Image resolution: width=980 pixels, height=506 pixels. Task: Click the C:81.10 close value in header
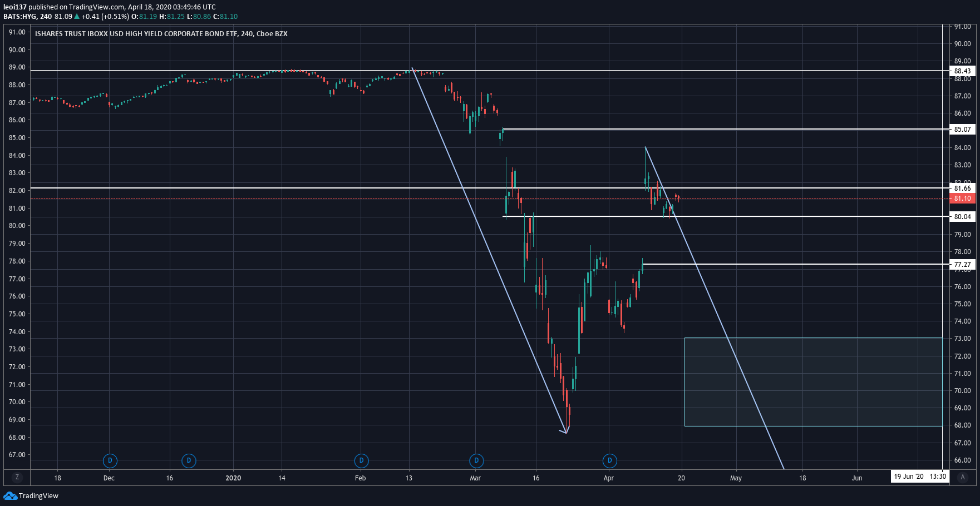click(x=225, y=17)
